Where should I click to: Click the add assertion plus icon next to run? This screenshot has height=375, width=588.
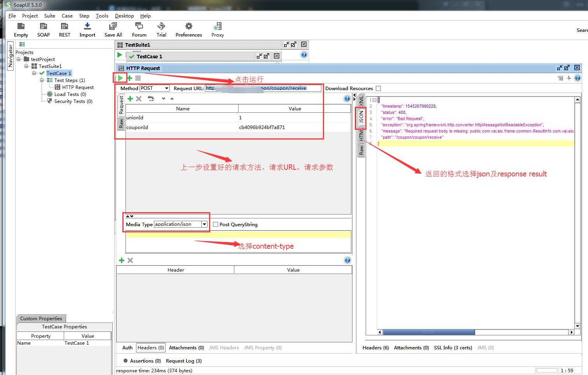[130, 78]
